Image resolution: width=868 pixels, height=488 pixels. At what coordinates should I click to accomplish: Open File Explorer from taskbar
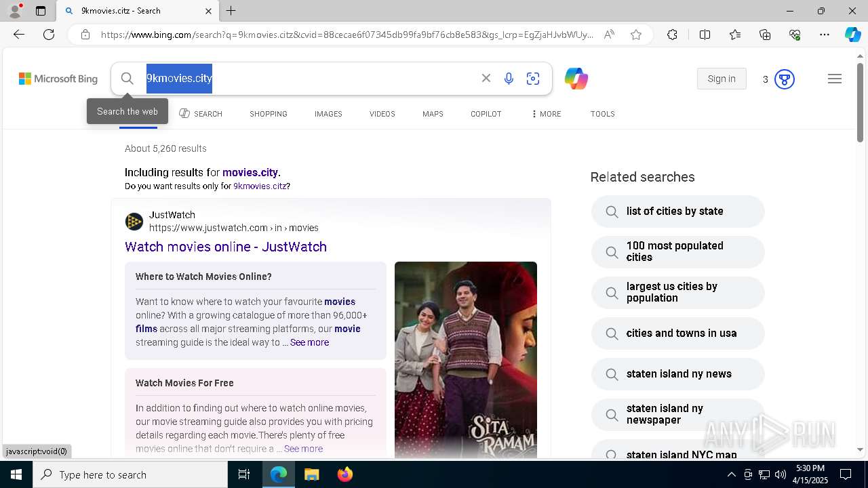[311, 474]
